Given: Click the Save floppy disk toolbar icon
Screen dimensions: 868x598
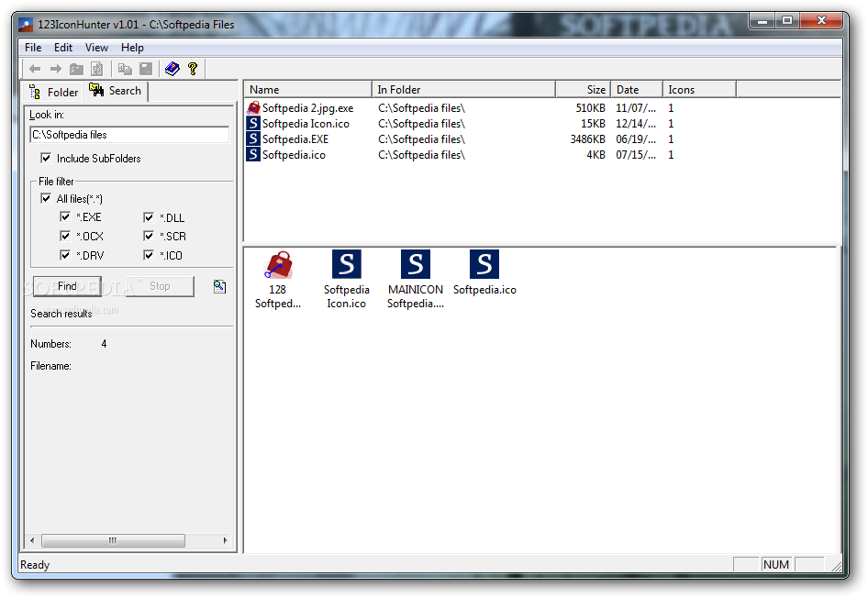Looking at the screenshot, I should [x=146, y=69].
